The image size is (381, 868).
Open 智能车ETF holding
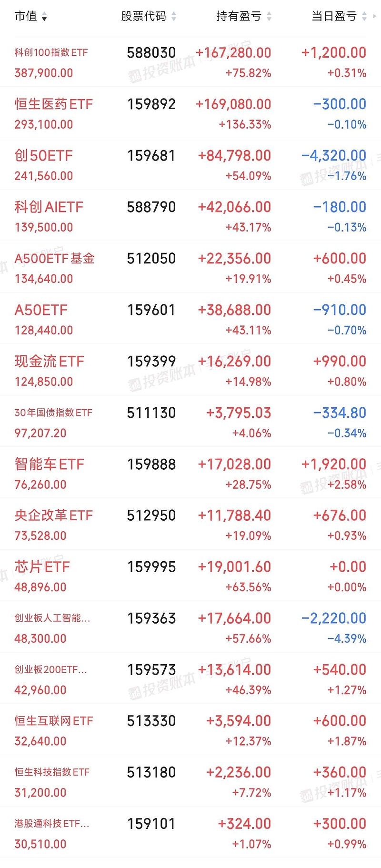(x=49, y=464)
